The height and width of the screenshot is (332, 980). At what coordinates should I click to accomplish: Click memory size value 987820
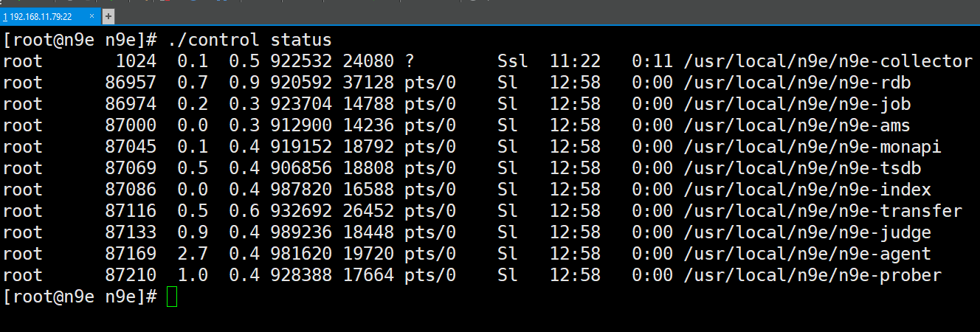pyautogui.click(x=301, y=190)
